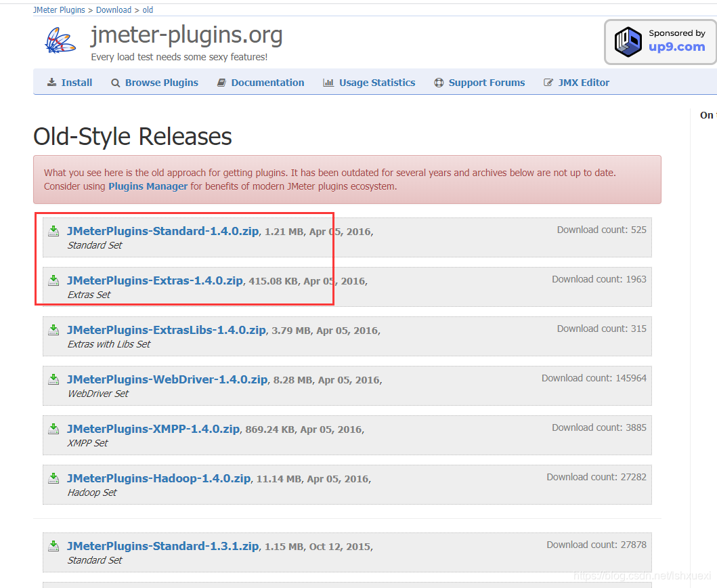Click the download icon for JMeterPlugins-Extras-1.4.0.zip
717x588 pixels.
click(x=53, y=280)
